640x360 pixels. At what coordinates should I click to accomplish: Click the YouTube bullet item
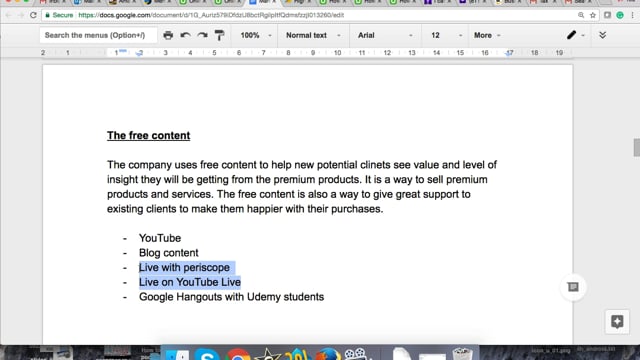tap(160, 238)
